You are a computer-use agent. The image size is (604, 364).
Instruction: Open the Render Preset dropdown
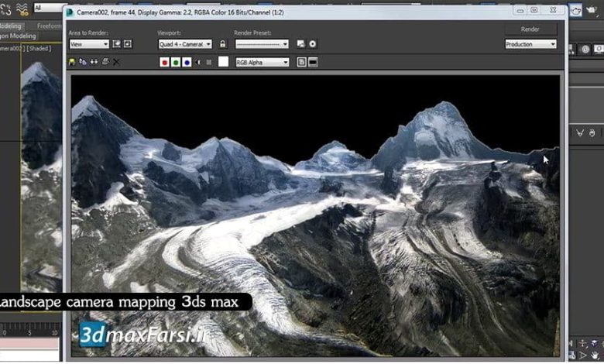point(262,44)
